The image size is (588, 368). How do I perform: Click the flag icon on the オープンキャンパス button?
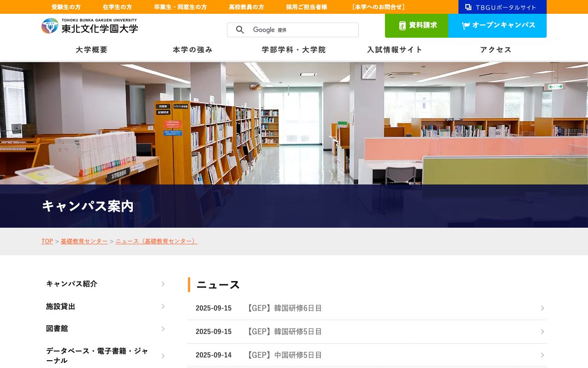click(465, 25)
